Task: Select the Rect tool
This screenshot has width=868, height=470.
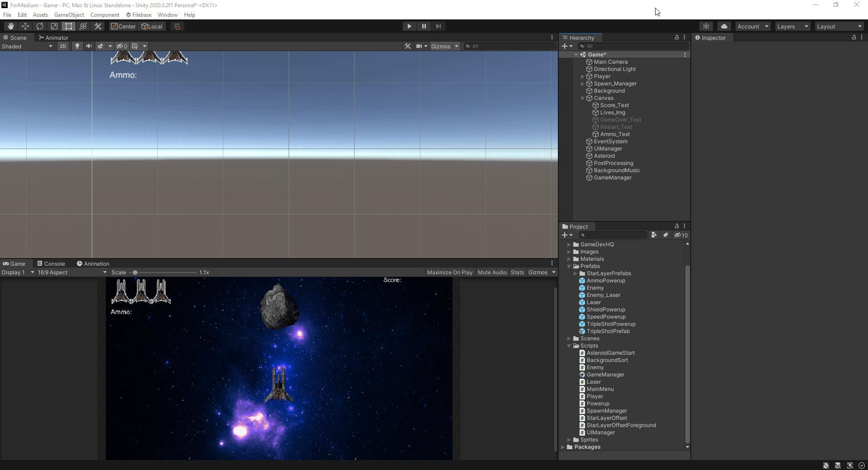Action: point(69,26)
